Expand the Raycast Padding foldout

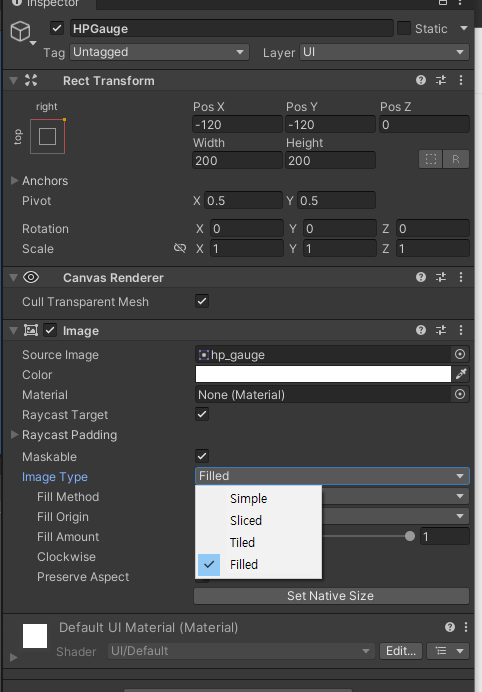14,435
